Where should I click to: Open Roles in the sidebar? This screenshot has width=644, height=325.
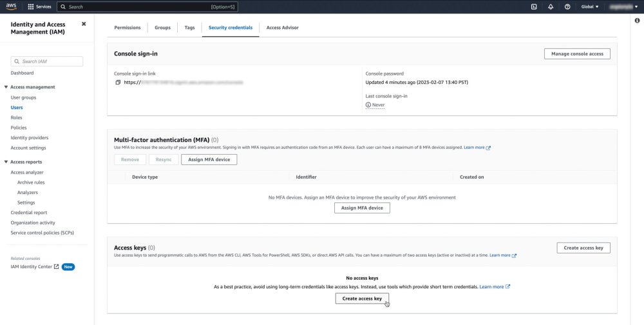tap(17, 117)
